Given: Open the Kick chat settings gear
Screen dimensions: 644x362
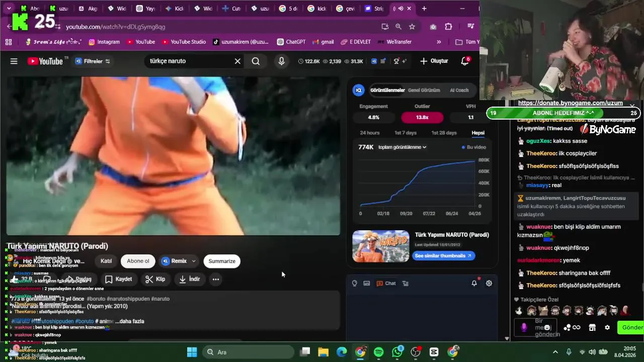Looking at the screenshot, I should (607, 327).
